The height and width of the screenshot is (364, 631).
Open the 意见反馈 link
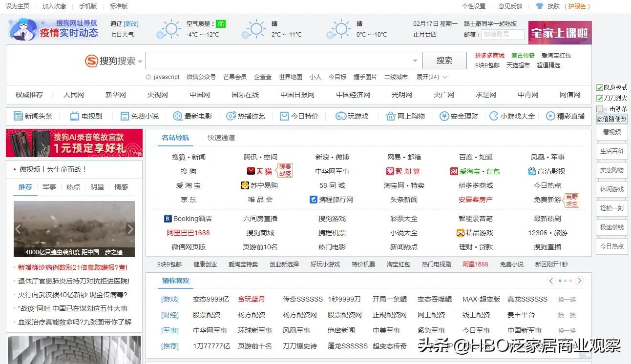[x=510, y=6]
